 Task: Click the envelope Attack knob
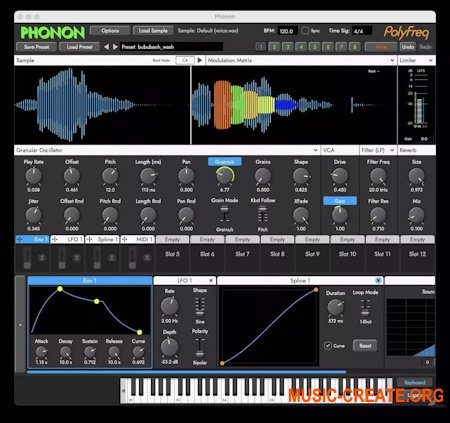pyautogui.click(x=41, y=352)
